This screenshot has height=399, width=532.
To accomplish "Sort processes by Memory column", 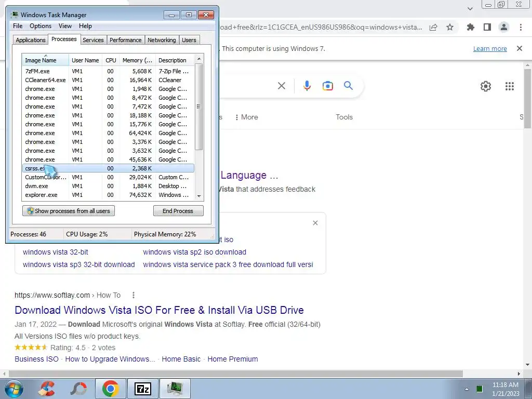I will (x=137, y=60).
